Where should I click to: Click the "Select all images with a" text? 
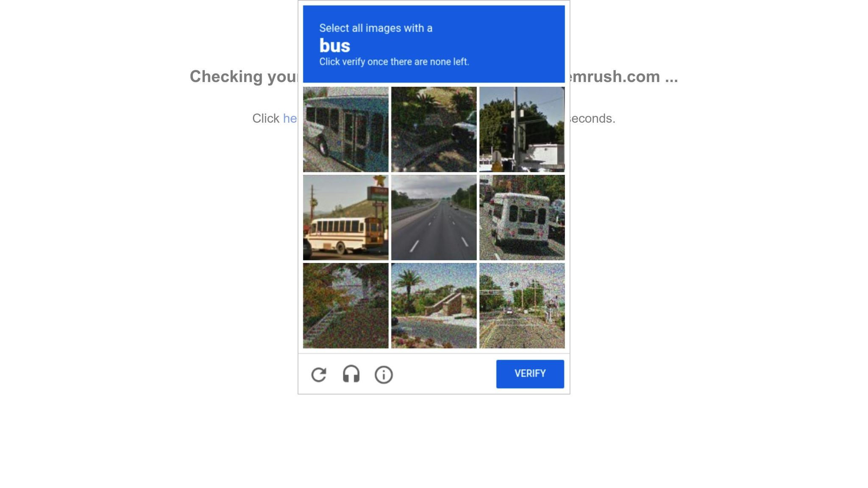(376, 28)
